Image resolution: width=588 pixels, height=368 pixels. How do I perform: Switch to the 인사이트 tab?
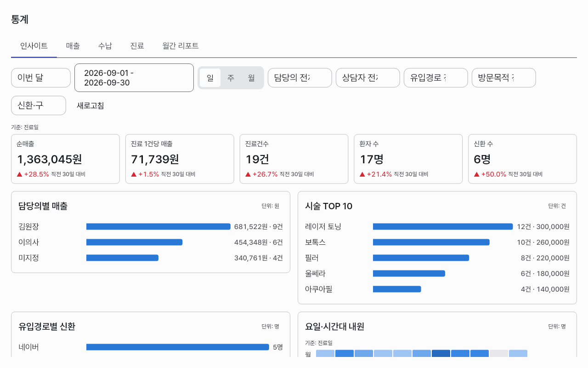pyautogui.click(x=34, y=46)
